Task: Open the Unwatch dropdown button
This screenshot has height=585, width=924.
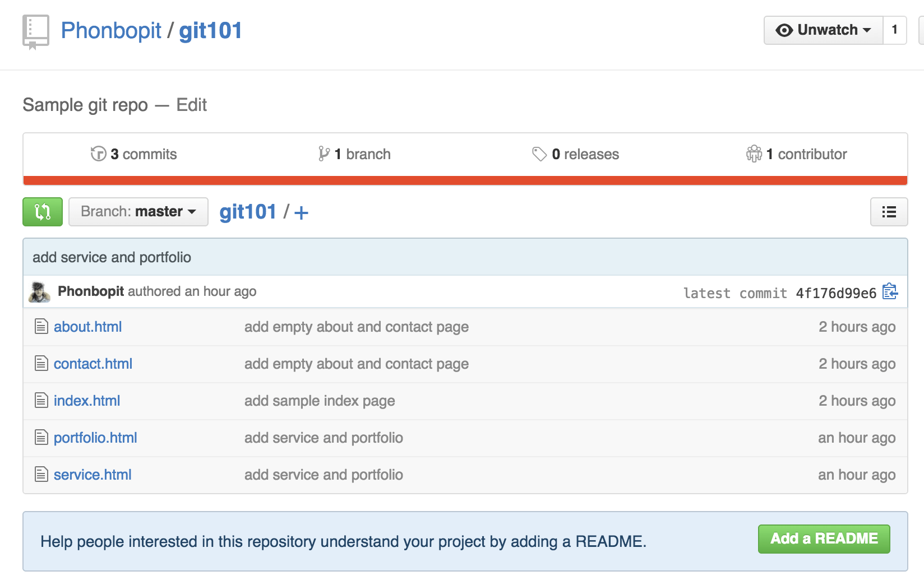Action: coord(823,30)
